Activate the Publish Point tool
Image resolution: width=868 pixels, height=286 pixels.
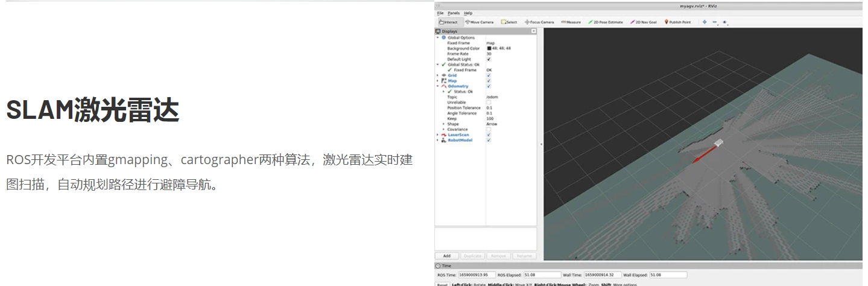pyautogui.click(x=677, y=22)
